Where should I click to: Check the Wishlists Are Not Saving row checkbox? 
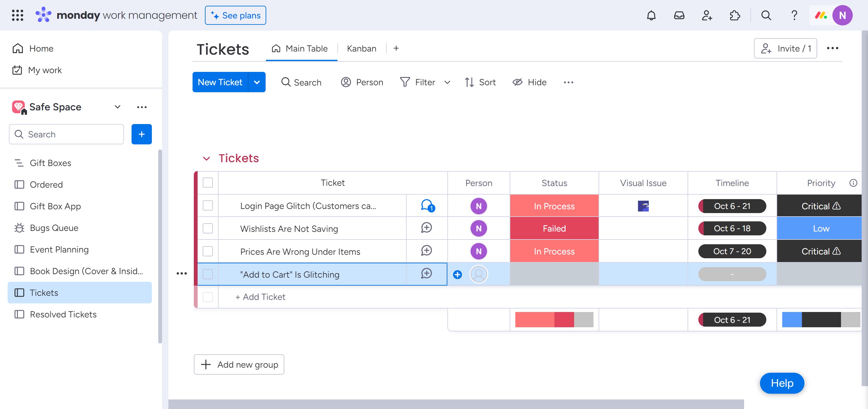pos(208,228)
